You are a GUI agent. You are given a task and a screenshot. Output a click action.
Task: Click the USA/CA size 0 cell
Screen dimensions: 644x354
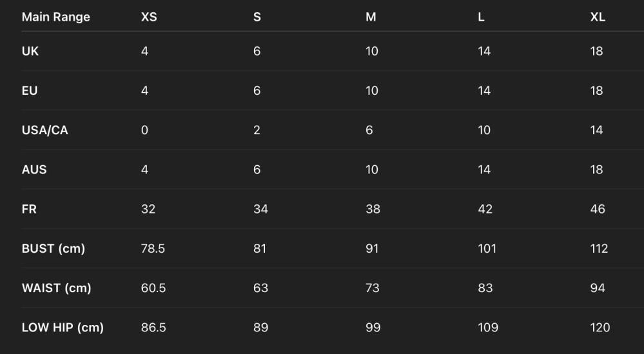[144, 130]
